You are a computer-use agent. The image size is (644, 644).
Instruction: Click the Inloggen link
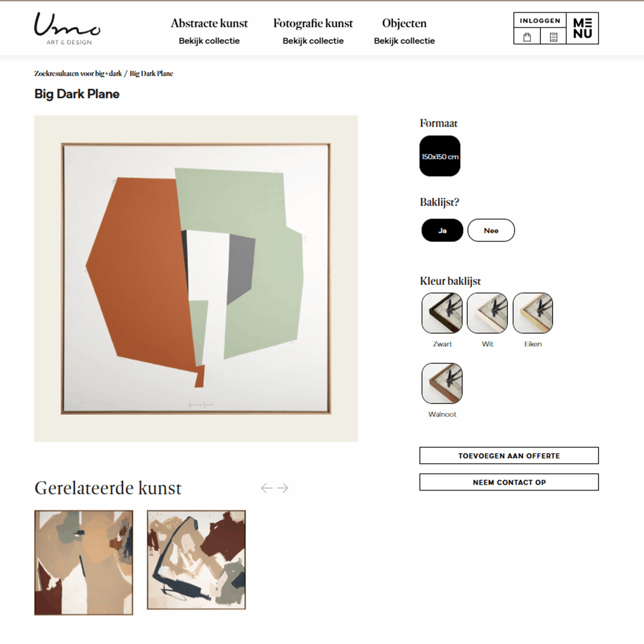tap(540, 21)
